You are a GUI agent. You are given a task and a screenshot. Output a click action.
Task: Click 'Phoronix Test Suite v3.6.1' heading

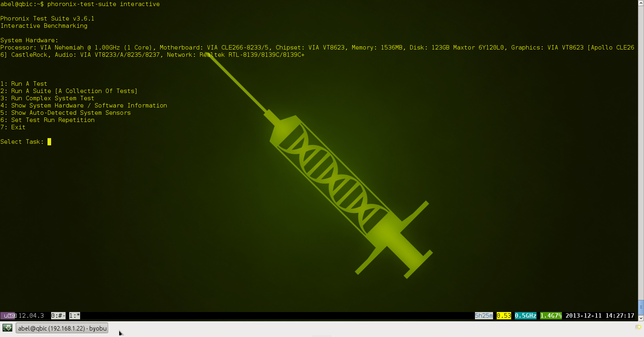coord(47,19)
